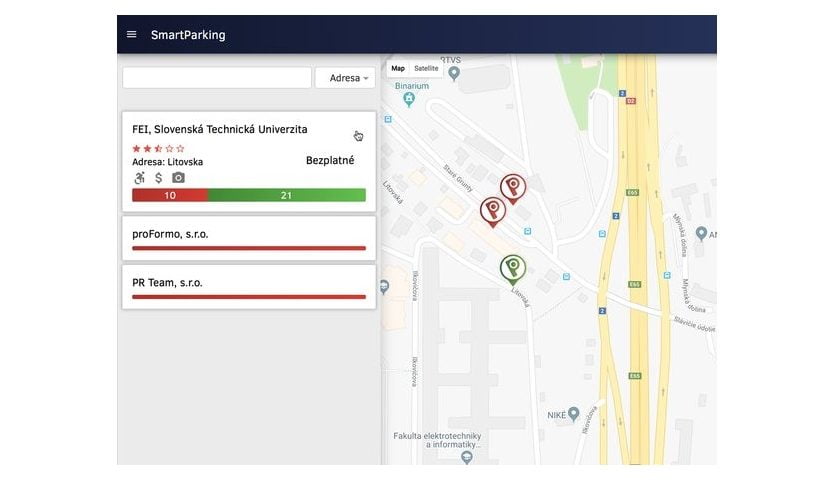The height and width of the screenshot is (480, 840).
Task: Click the PR Team red occupancy bar
Action: coord(249,297)
